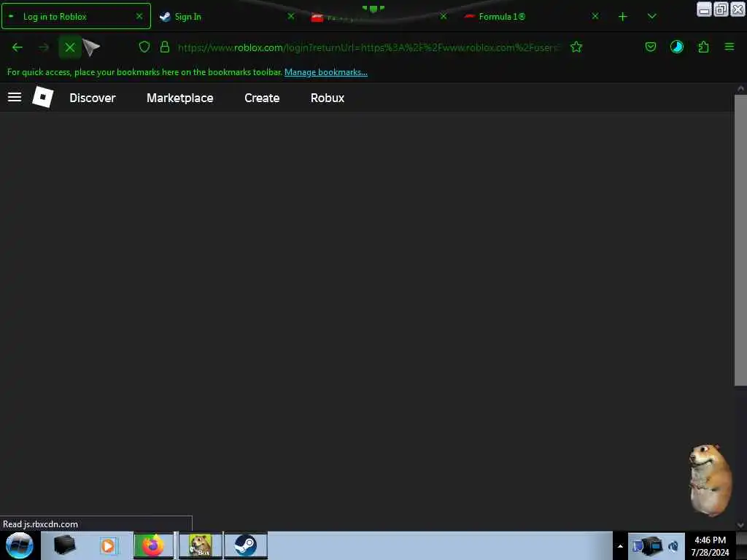Switch to the Formula 1 tab
This screenshot has height=560, width=747.
(533, 17)
